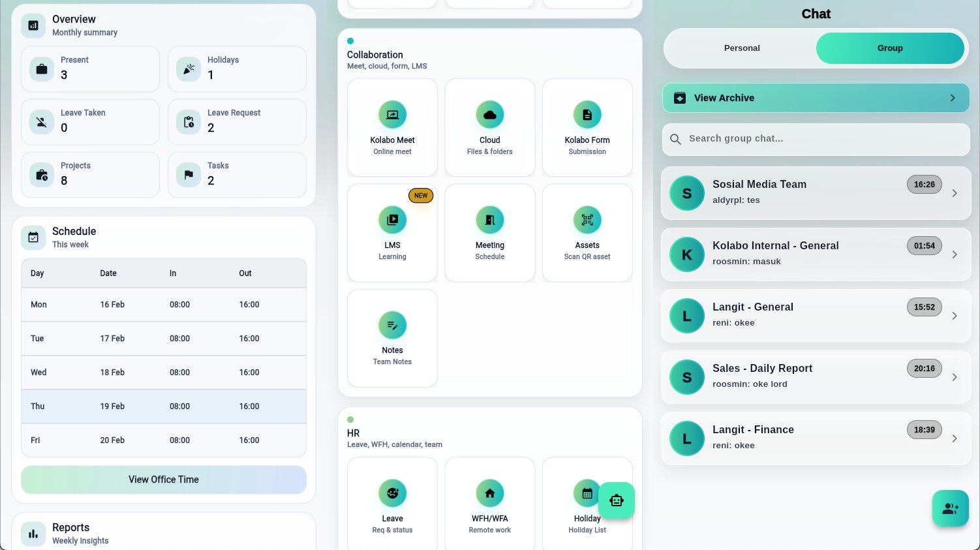Open the Leave Request summary card
This screenshot has height=550, width=980.
tap(237, 122)
